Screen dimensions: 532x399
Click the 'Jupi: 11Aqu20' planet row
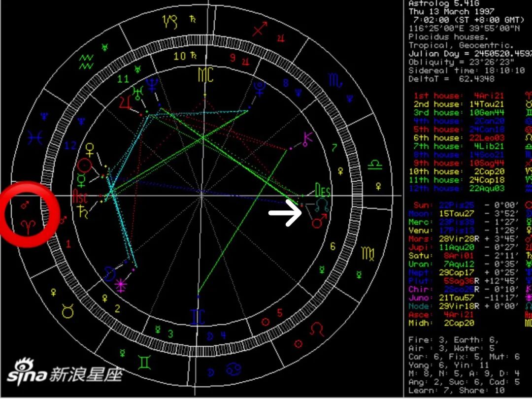[464, 247]
